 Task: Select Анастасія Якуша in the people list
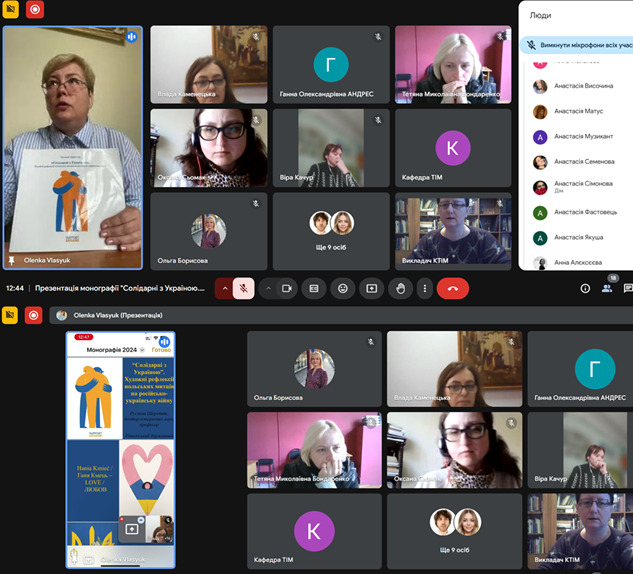pyautogui.click(x=579, y=238)
